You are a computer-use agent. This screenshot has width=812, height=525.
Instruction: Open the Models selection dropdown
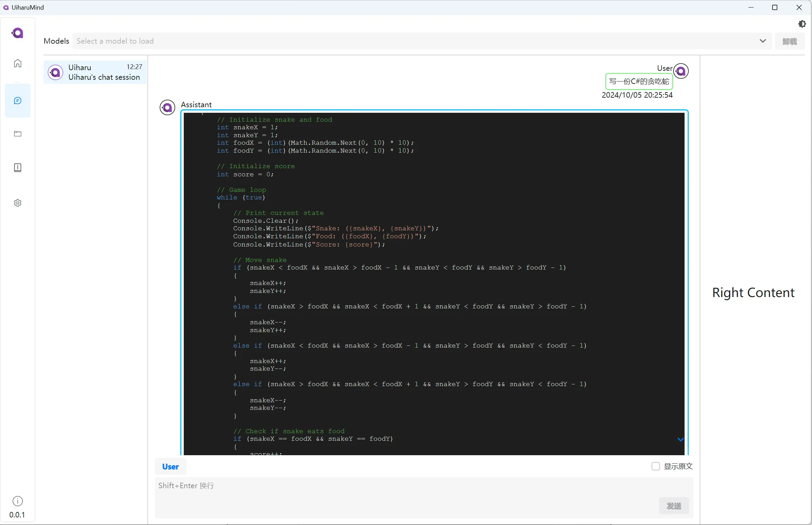pos(412,41)
